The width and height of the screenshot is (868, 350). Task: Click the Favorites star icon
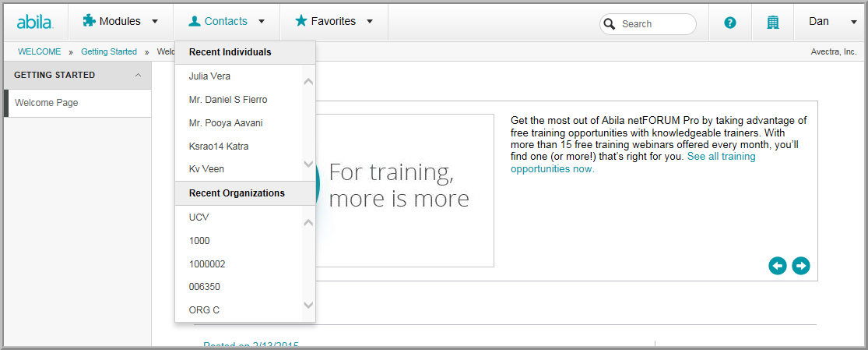tap(300, 21)
